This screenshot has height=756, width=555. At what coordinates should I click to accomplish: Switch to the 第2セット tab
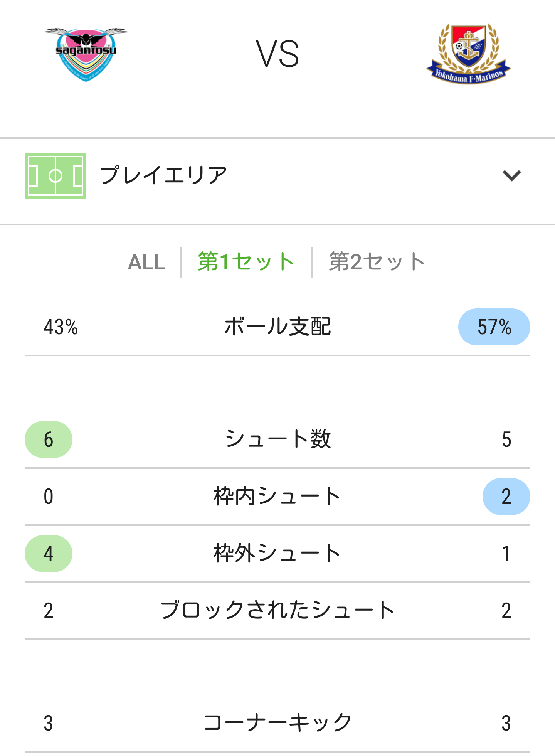coord(377,262)
